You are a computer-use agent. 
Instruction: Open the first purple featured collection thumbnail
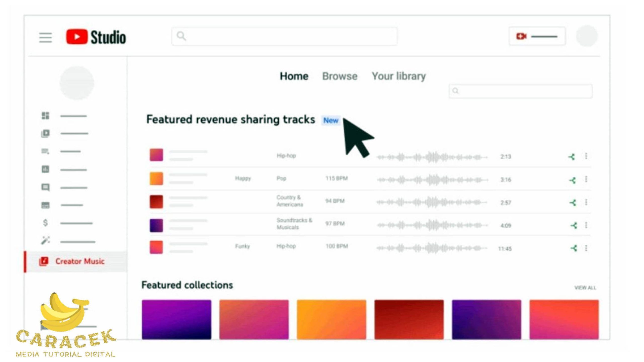pyautogui.click(x=176, y=319)
